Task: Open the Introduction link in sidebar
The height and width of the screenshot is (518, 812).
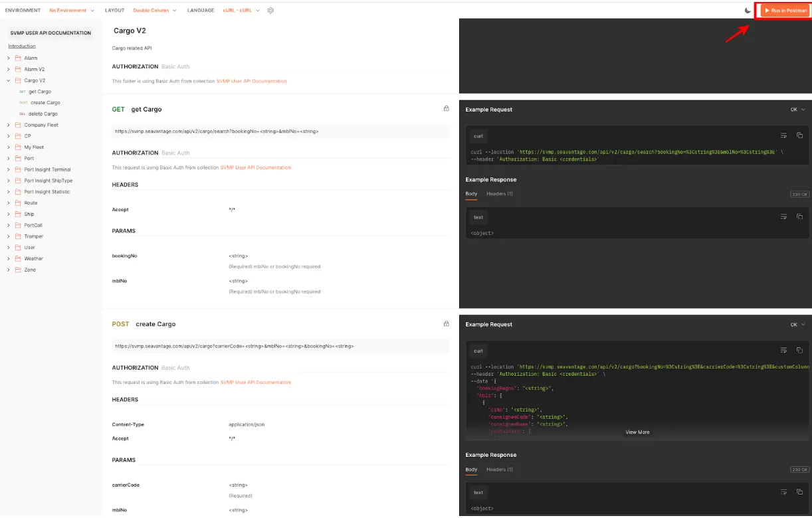Action: pos(22,46)
